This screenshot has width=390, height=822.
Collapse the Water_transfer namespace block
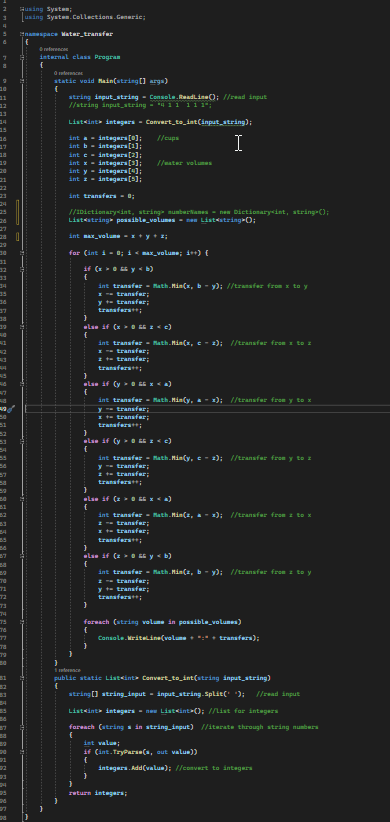tap(22, 34)
